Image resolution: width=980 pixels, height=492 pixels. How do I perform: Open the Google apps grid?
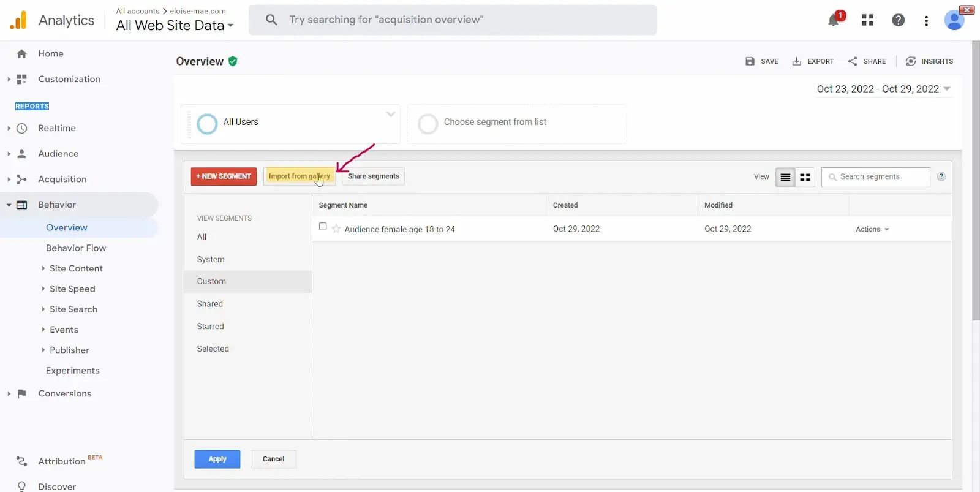coord(867,20)
